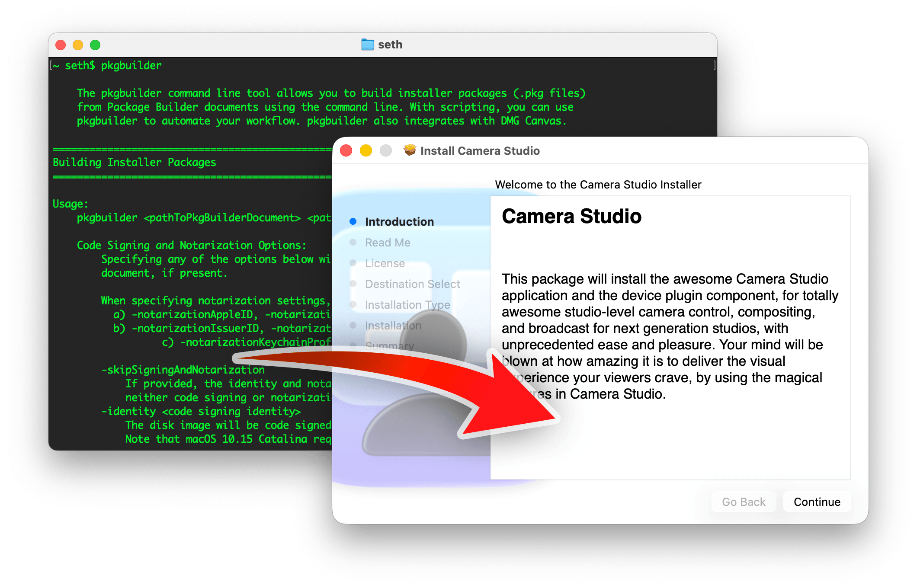Select the Installation Type step
Image resolution: width=917 pixels, height=588 pixels.
click(407, 305)
